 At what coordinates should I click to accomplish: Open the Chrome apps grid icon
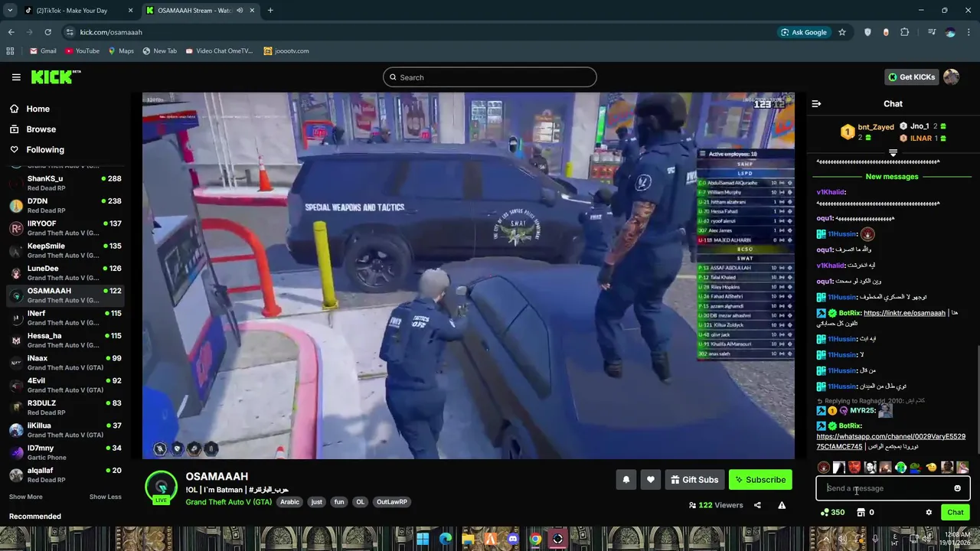coord(10,51)
